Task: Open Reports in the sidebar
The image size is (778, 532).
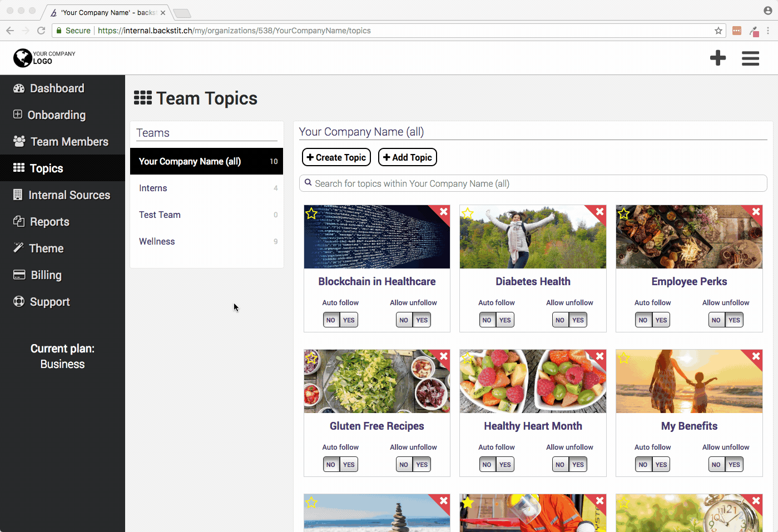Action: tap(62, 222)
